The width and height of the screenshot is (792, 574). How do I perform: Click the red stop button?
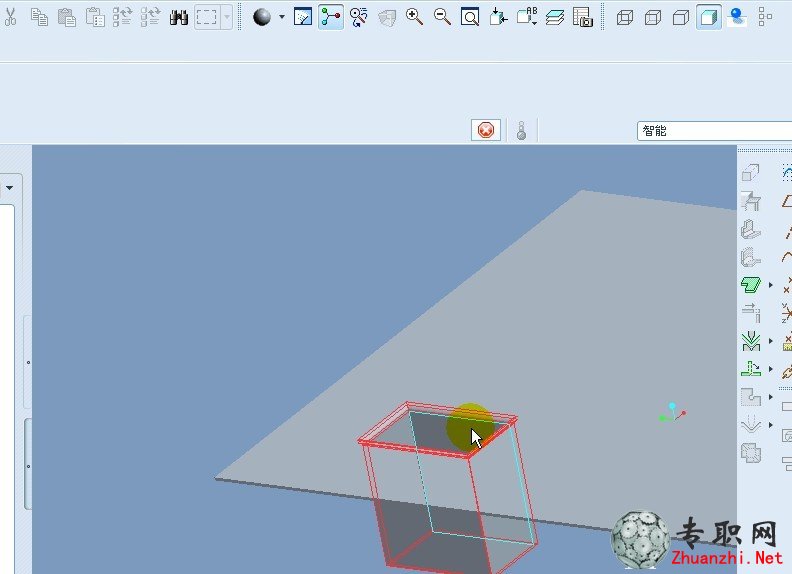(x=486, y=130)
